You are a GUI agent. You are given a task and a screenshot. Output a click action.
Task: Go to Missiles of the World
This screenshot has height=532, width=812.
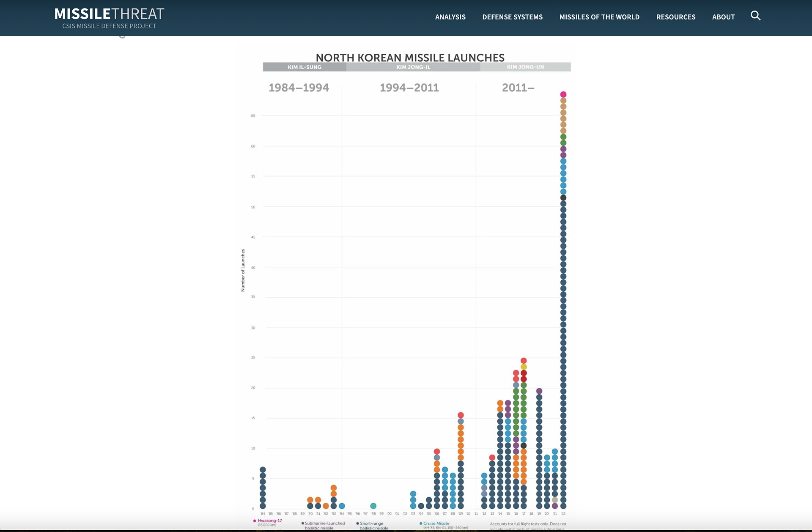pos(599,17)
